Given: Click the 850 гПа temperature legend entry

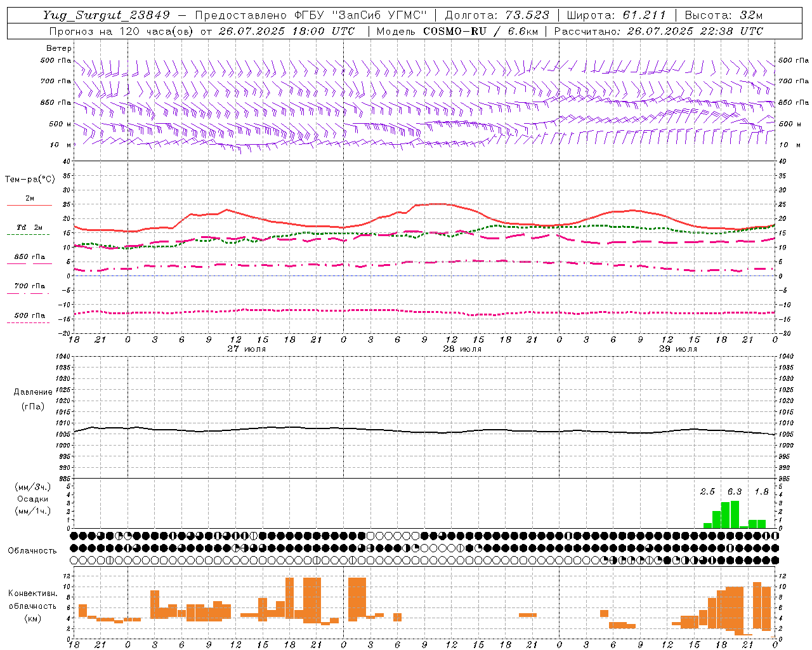Looking at the screenshot, I should (29, 257).
